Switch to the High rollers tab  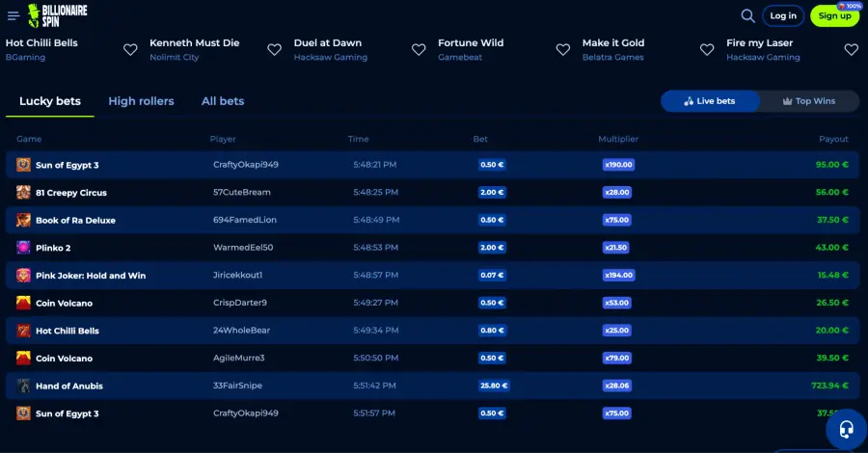[141, 101]
